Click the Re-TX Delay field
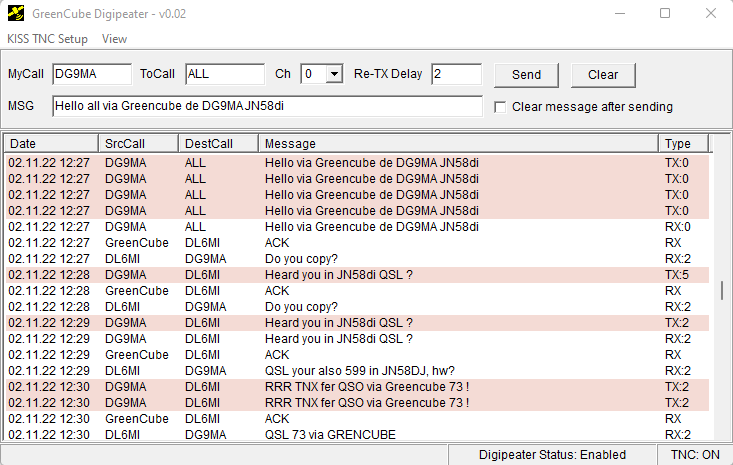The image size is (733, 465). (456, 74)
